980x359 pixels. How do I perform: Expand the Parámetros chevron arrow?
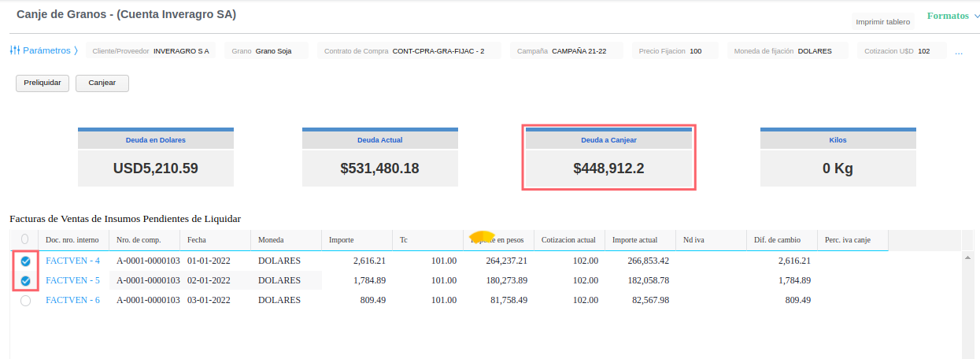(76, 51)
